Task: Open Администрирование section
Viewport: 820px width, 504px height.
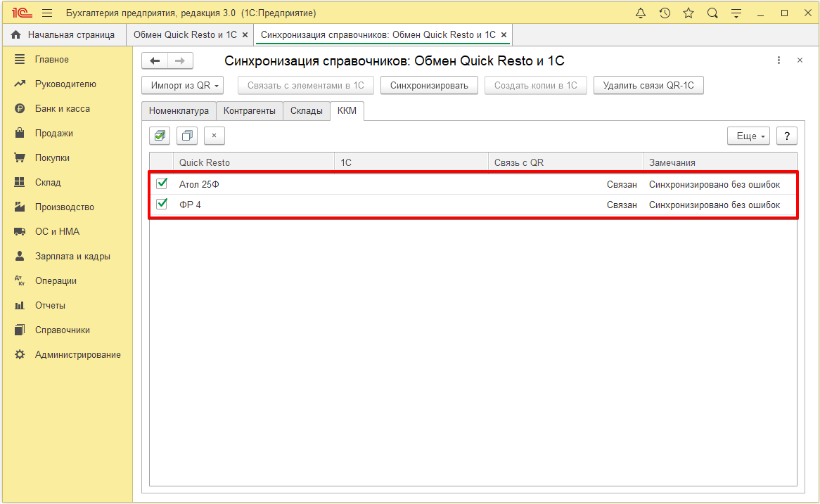Action: (x=77, y=354)
